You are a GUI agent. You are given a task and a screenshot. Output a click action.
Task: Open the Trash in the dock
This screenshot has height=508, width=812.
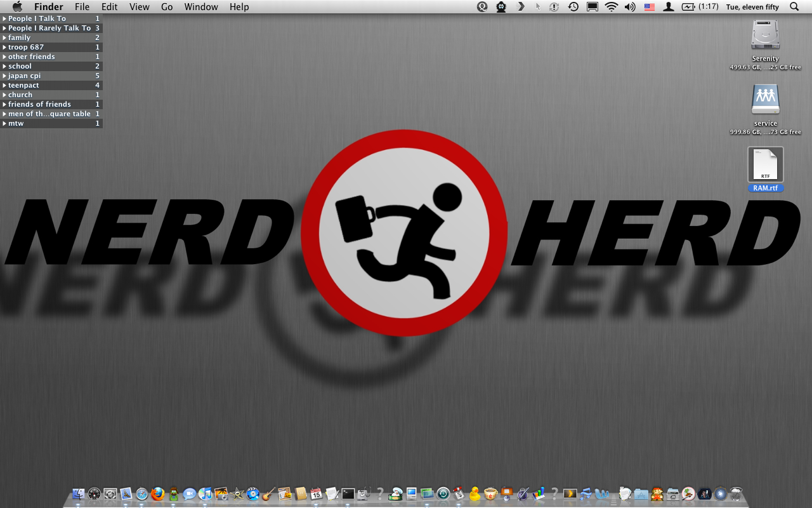pyautogui.click(x=736, y=493)
